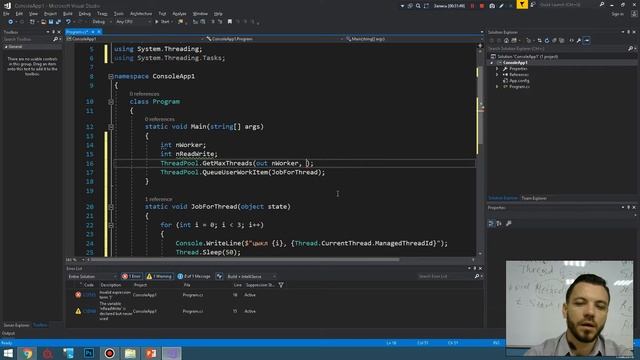Pause the screen recording

[x=473, y=6]
